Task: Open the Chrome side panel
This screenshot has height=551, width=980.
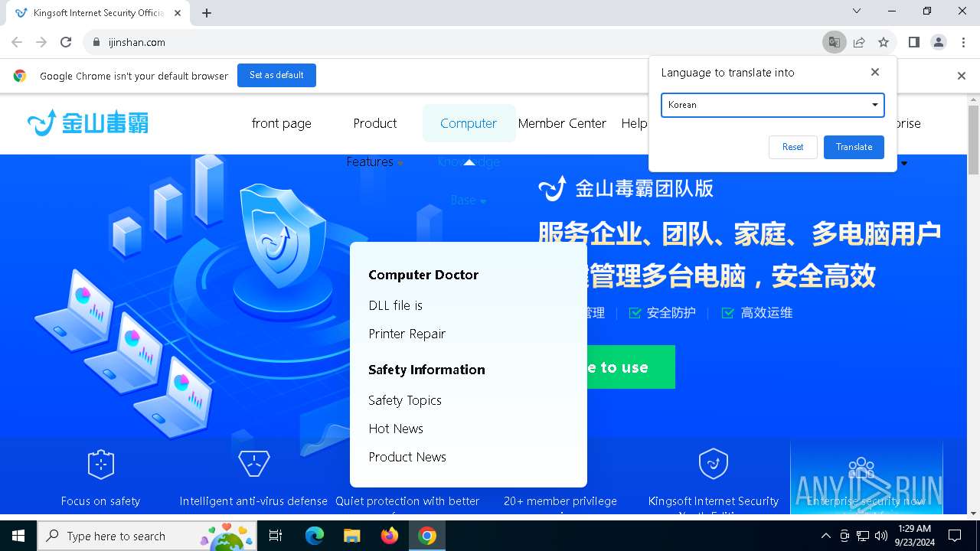Action: point(913,42)
